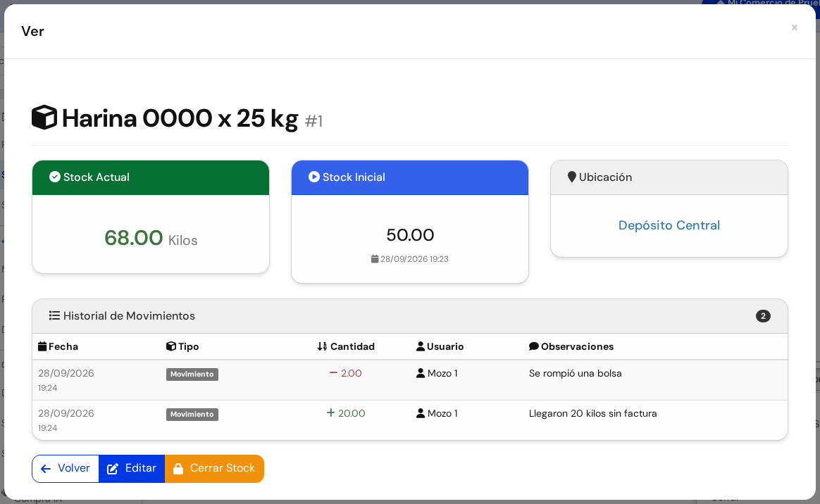This screenshot has height=504, width=820.
Task: Click the Kilos unit label
Action: click(x=182, y=240)
